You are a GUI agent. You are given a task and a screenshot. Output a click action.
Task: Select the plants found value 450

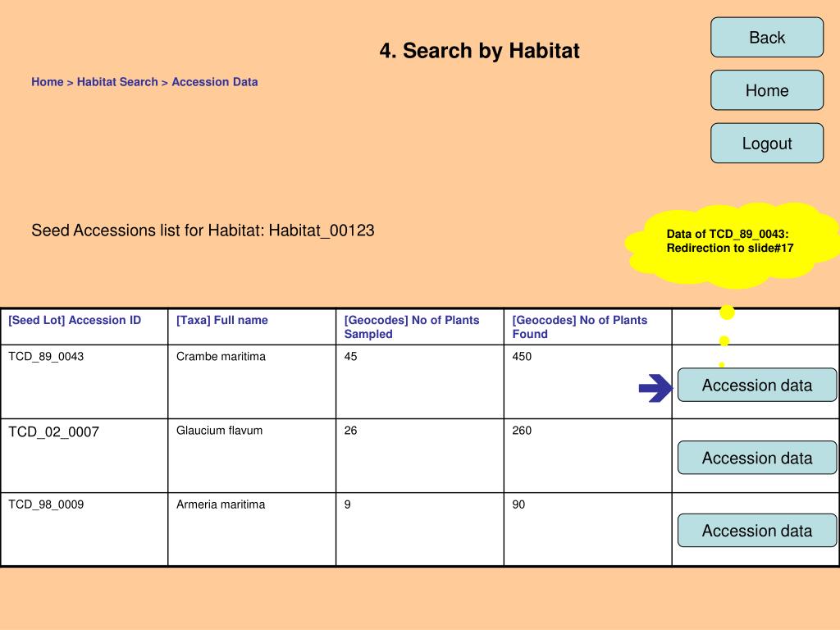522,356
